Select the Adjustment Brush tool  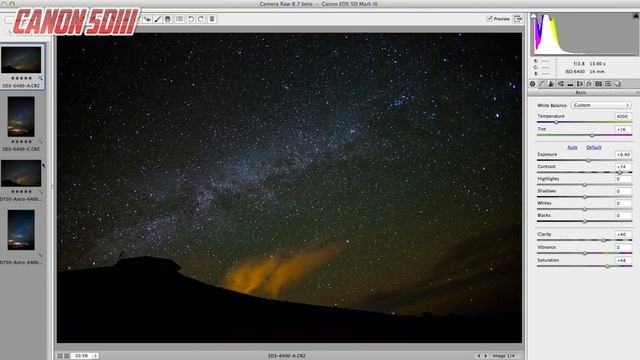click(158, 19)
